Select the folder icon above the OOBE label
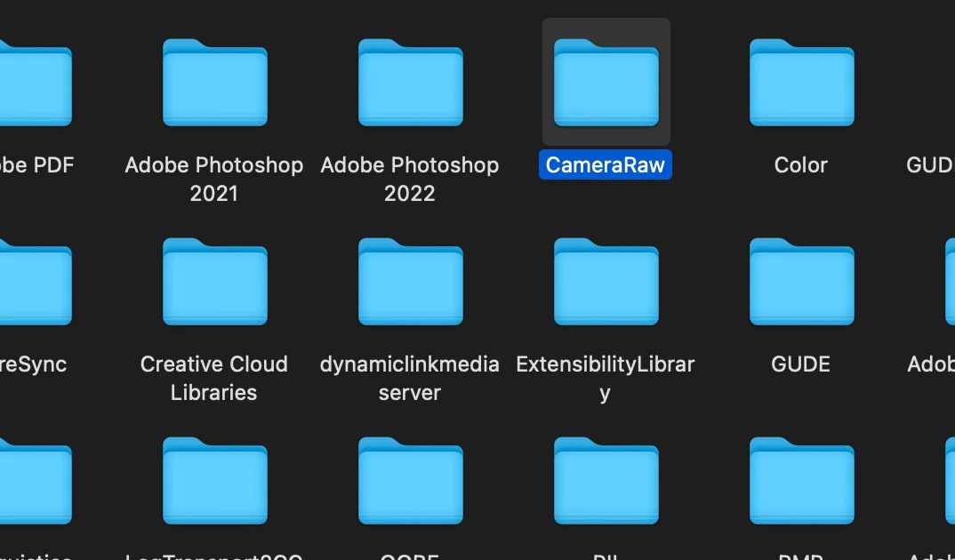Image resolution: width=955 pixels, height=560 pixels. (x=411, y=480)
